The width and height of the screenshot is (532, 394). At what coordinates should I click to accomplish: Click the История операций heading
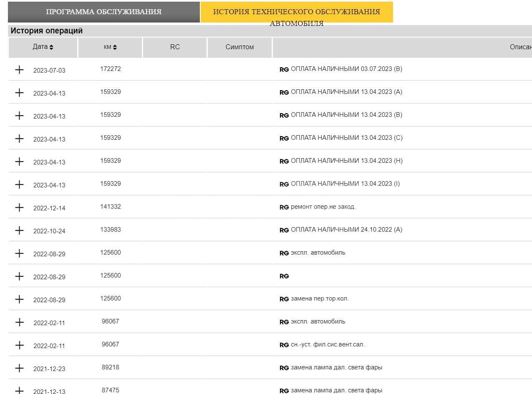[47, 31]
